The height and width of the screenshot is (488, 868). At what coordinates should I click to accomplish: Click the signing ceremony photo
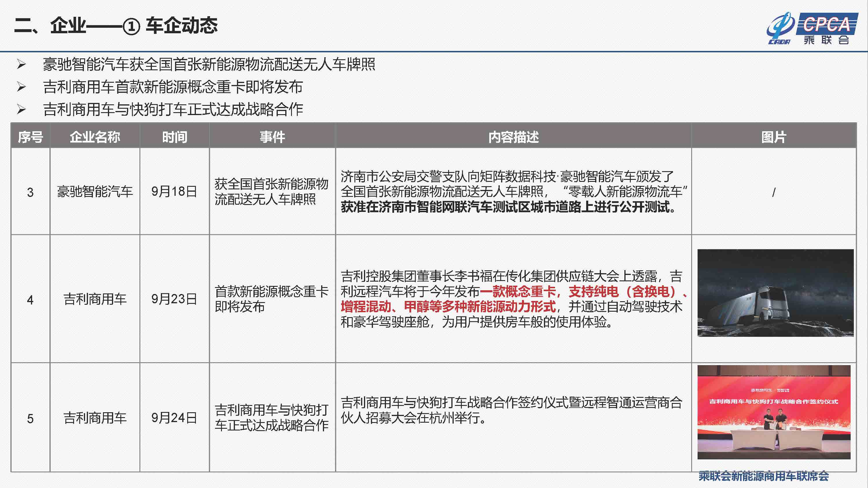tap(774, 412)
